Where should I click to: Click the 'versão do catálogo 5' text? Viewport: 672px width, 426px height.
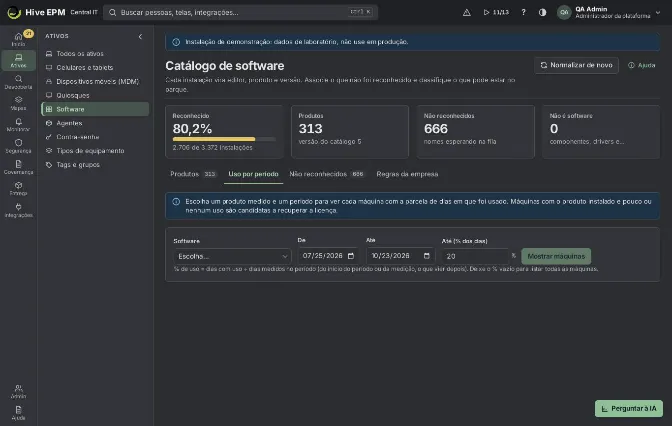pyautogui.click(x=330, y=141)
